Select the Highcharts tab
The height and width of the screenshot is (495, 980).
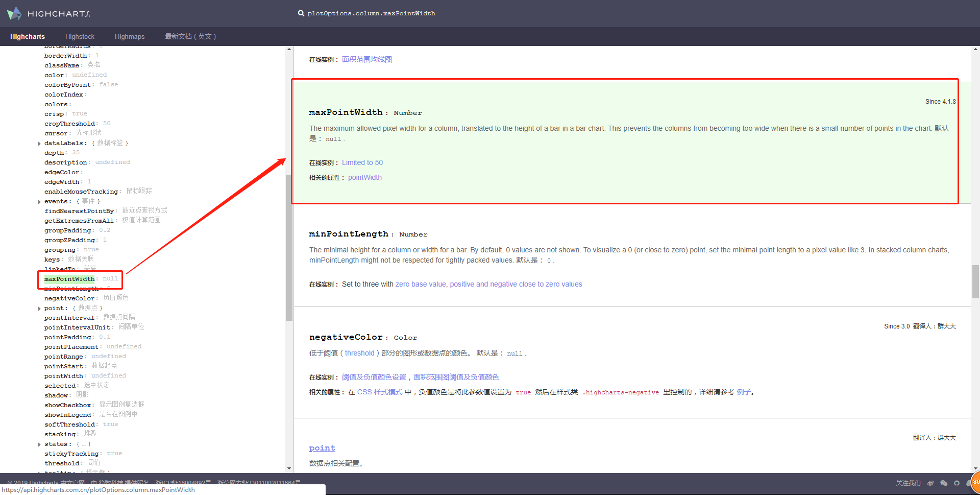pos(28,36)
